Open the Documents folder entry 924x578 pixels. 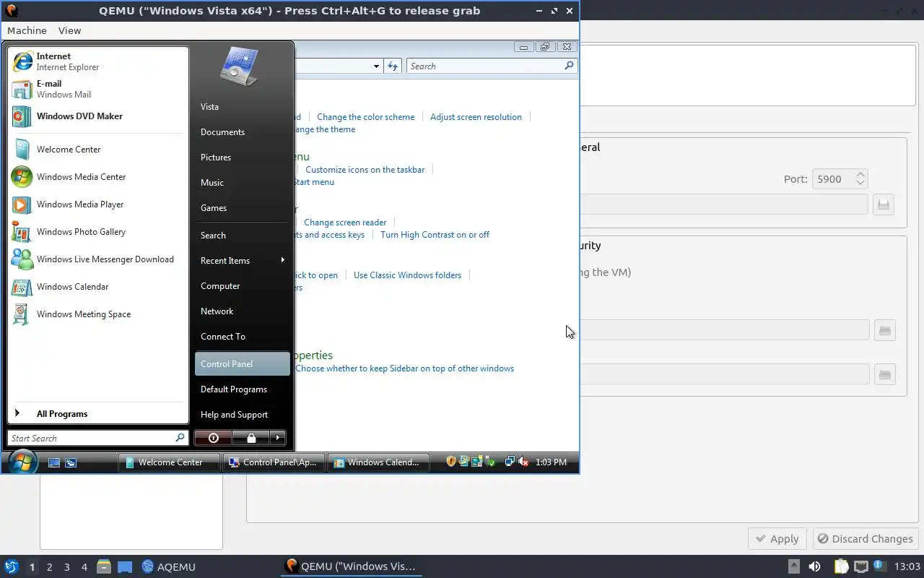pyautogui.click(x=242, y=132)
